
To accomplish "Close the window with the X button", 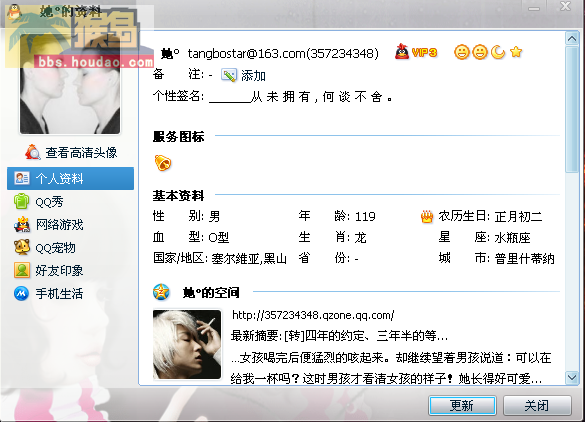I will click(565, 6).
